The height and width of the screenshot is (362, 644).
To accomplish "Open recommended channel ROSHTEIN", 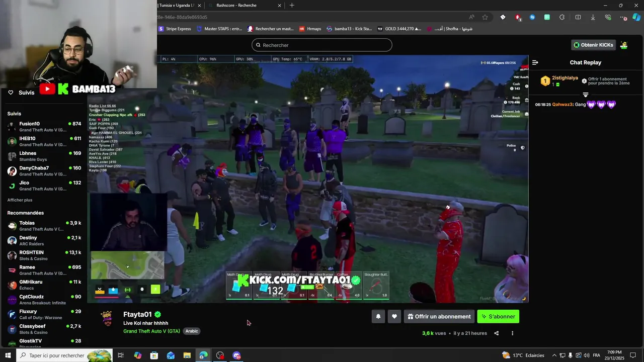I will [x=44, y=255].
